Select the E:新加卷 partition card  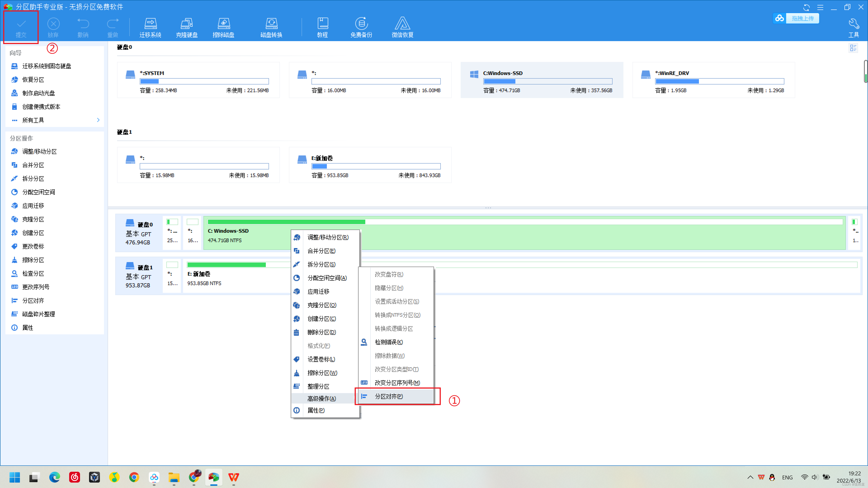pos(370,165)
